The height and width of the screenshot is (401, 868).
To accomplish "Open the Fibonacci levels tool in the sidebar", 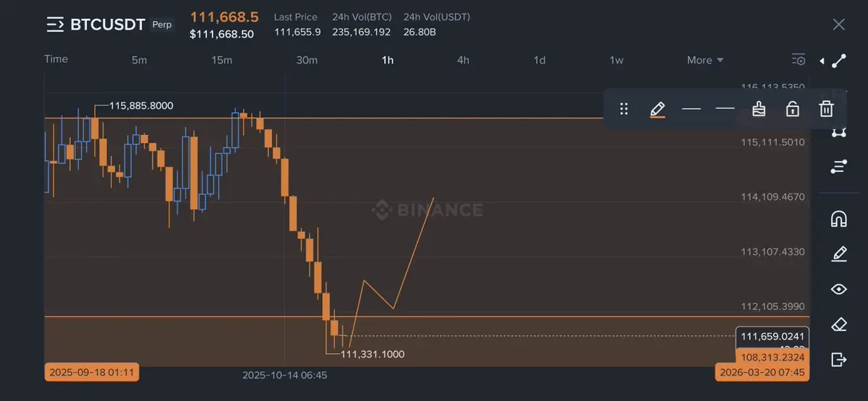I will click(x=838, y=167).
